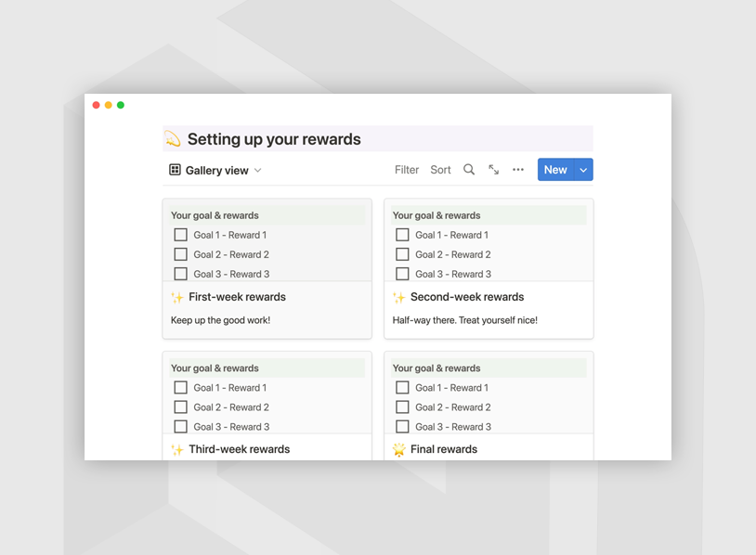Viewport: 756px width, 555px height.
Task: Click the page emoji icon beside title
Action: pyautogui.click(x=173, y=139)
